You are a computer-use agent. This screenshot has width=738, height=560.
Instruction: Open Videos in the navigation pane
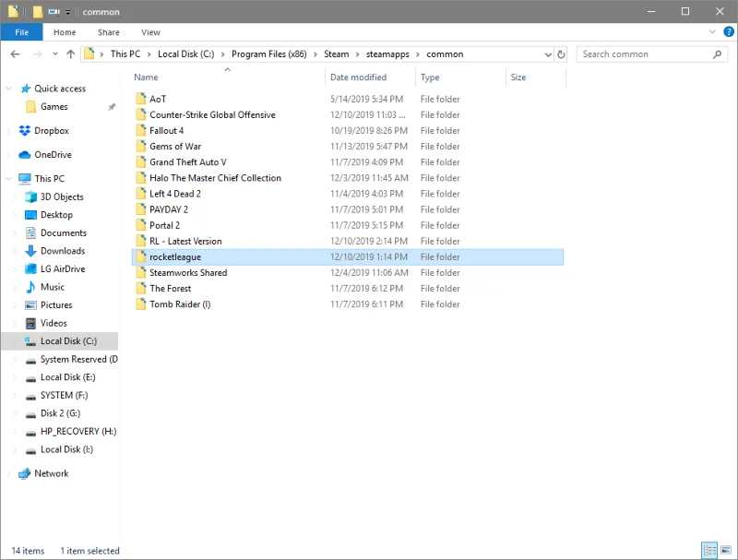54,323
